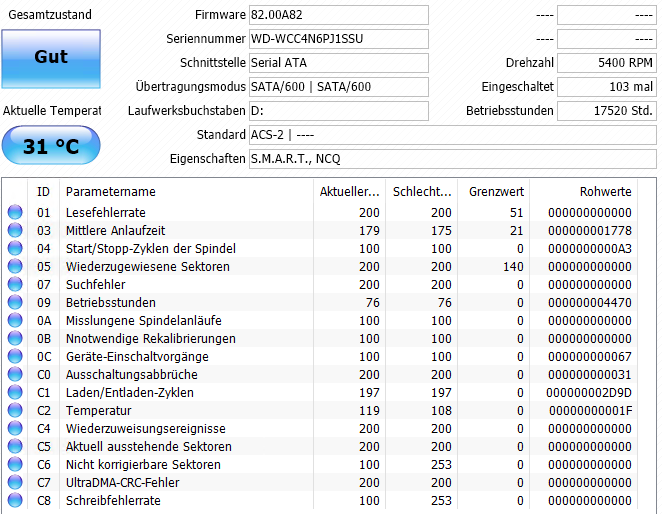The image size is (662, 514).
Task: Click status orb for Nnotwendige Rekalibrierungen
Action: coord(15,338)
